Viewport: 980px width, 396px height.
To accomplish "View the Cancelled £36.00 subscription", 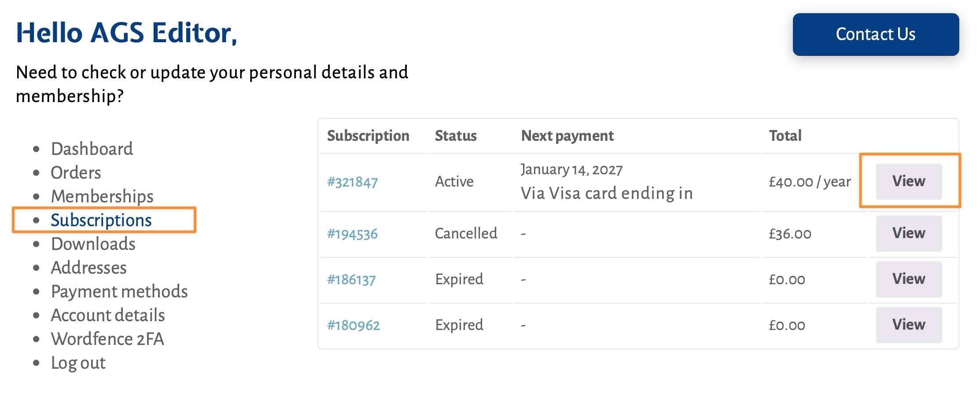I will point(908,233).
